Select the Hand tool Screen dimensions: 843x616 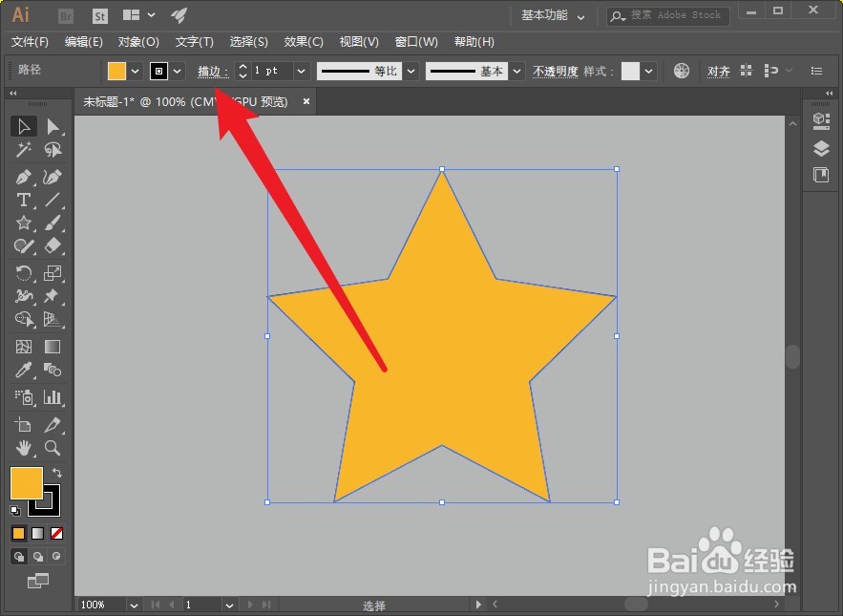[24, 448]
